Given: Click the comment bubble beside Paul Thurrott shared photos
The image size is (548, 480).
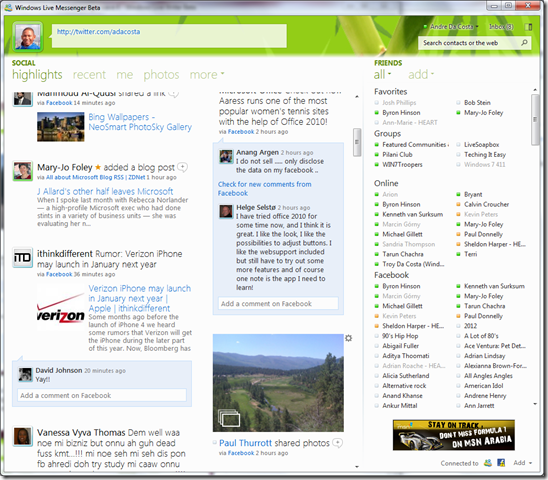Looking at the screenshot, I should 337,443.
